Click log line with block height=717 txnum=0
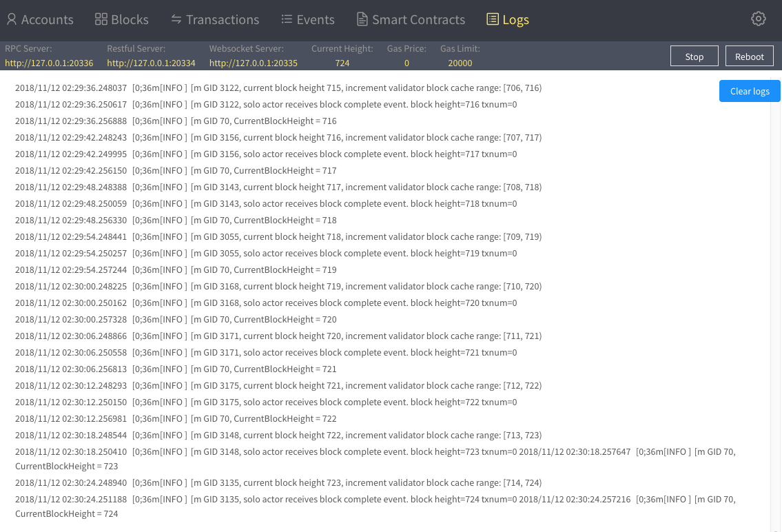Image resolution: width=782 pixels, height=532 pixels. 266,154
